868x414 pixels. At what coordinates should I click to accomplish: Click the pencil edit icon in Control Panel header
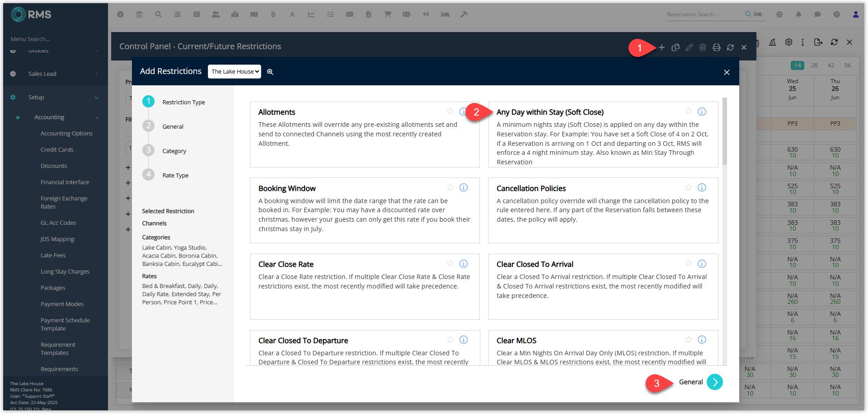pos(689,47)
